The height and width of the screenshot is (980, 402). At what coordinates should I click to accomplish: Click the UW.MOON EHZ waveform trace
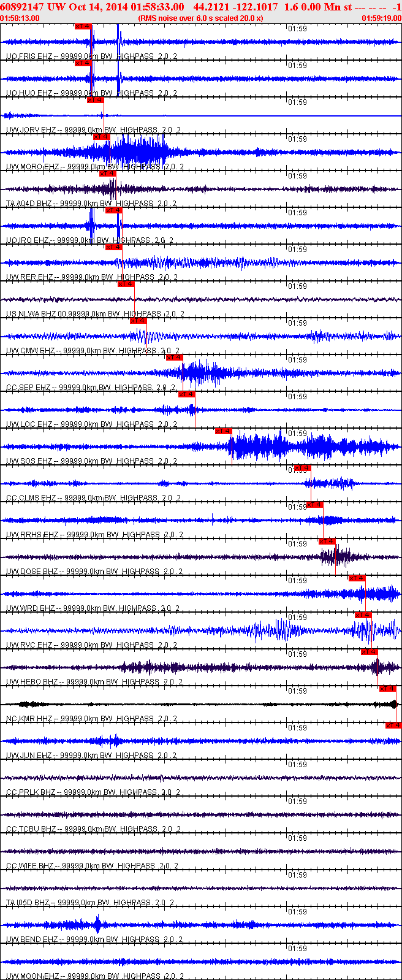pyautogui.click(x=201, y=962)
